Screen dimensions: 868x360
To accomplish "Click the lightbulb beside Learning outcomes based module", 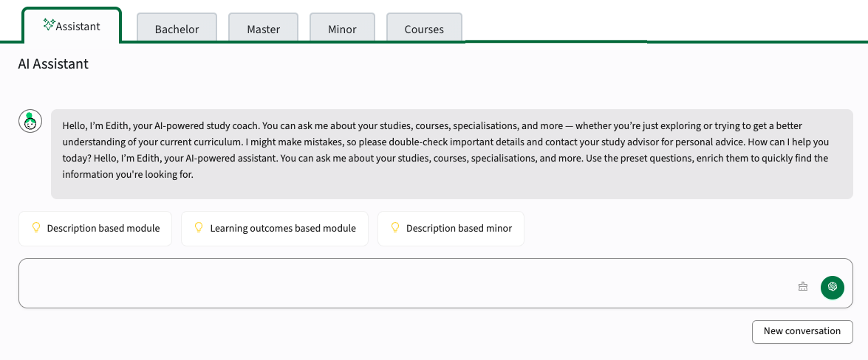I will tap(199, 227).
